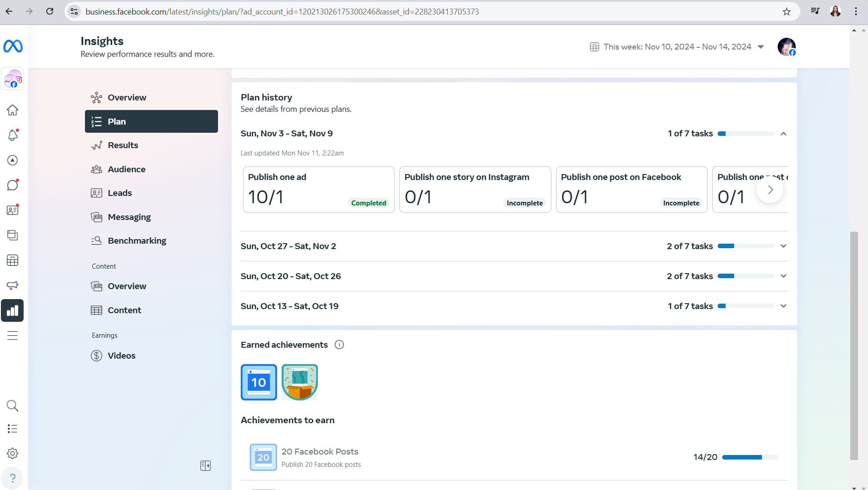This screenshot has height=490, width=868.
Task: Collapse the Nov 3 - Nov 9 plan
Action: click(x=783, y=134)
